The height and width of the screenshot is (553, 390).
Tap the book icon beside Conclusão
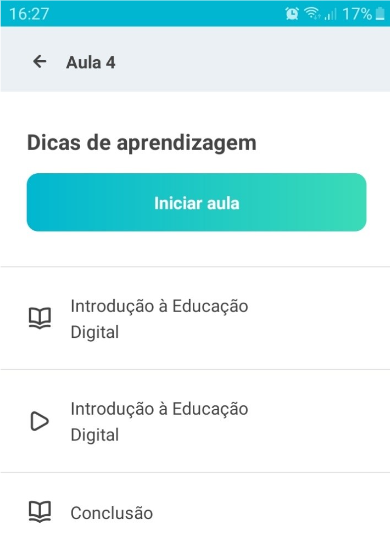(x=40, y=512)
